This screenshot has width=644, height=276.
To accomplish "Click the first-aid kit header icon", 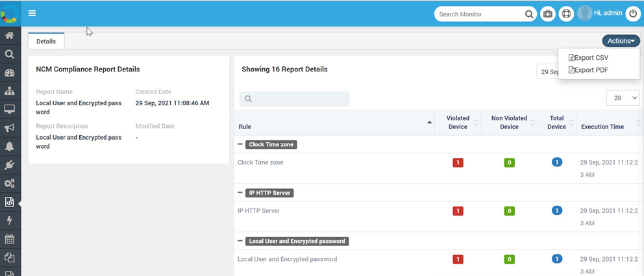I will click(x=547, y=14).
